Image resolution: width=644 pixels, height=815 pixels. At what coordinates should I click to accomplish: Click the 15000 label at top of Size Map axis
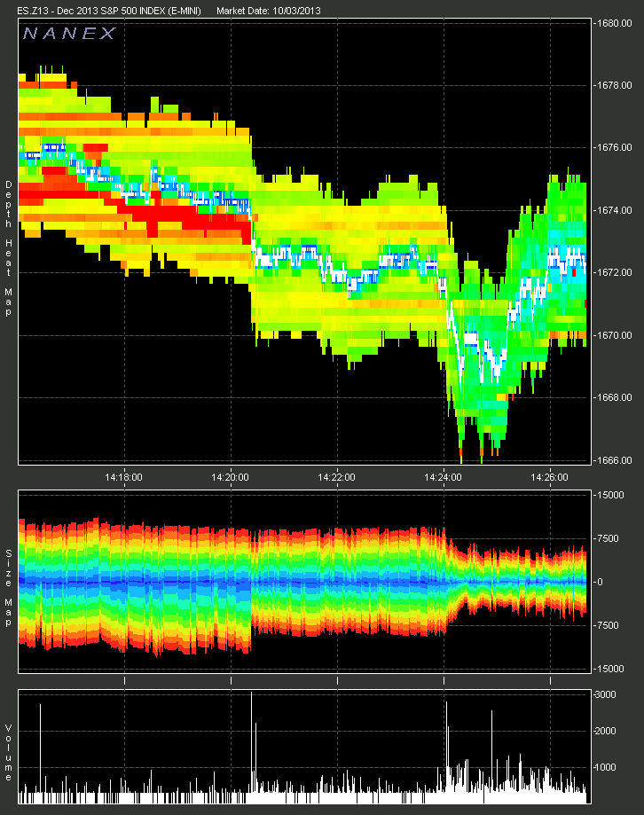(610, 495)
